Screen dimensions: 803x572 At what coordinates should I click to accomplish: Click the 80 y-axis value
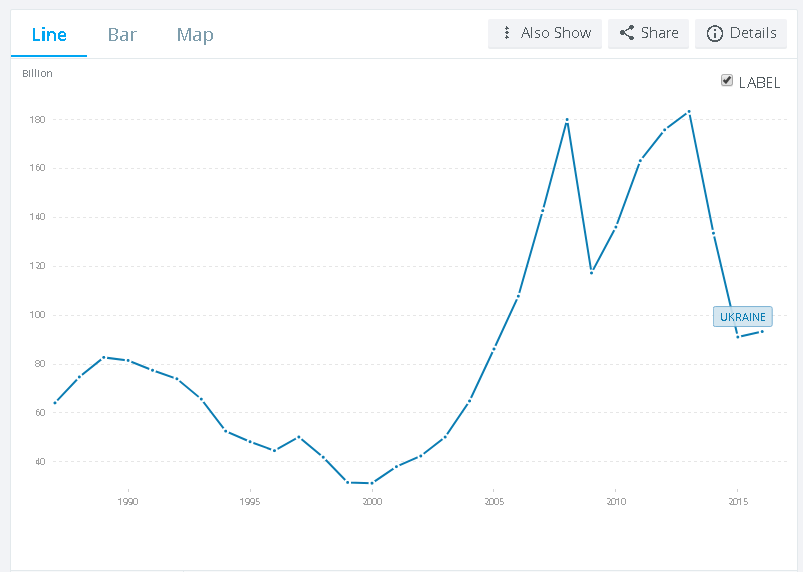40,364
